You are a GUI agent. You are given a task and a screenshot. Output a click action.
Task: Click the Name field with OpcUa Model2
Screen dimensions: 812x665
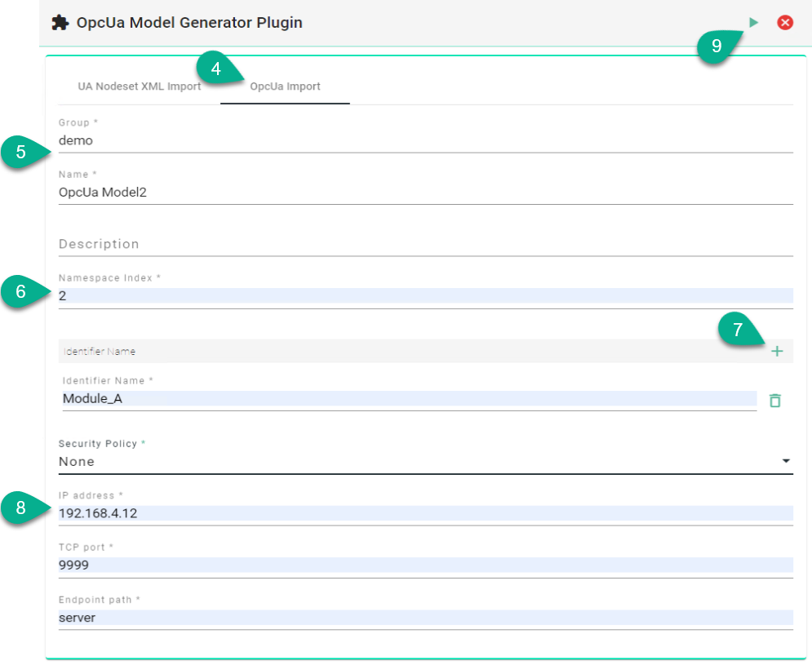[x=424, y=193]
